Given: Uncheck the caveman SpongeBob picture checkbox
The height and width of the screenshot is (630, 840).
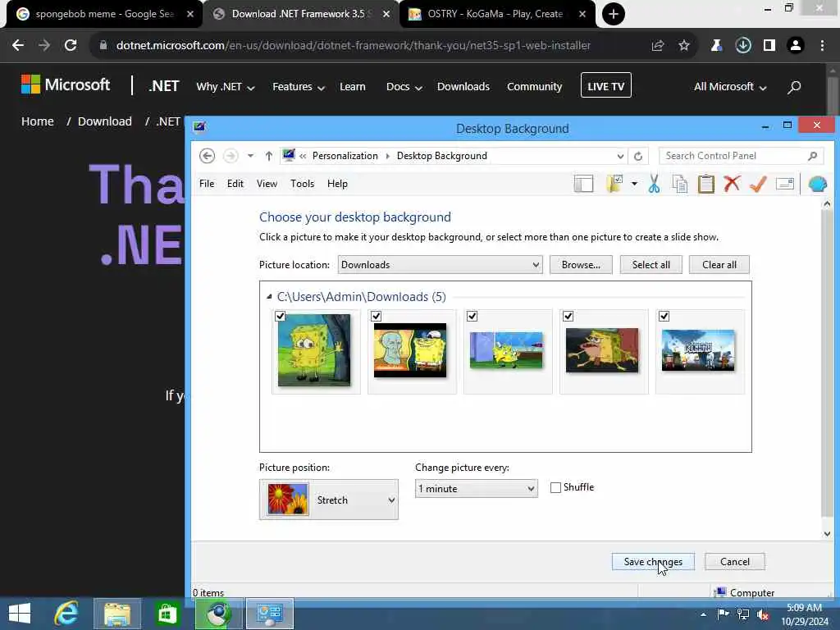Looking at the screenshot, I should 568,316.
